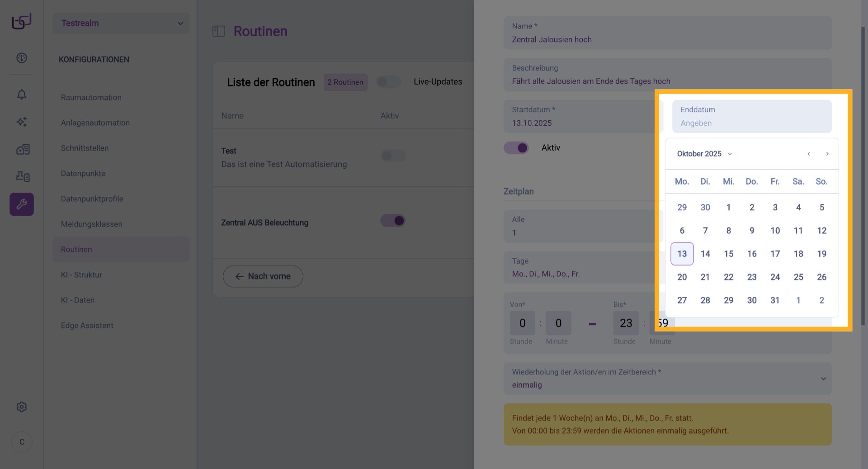Viewport: 868px width, 469px height.
Task: Click the dashboard icon in left sidebar
Action: click(22, 58)
